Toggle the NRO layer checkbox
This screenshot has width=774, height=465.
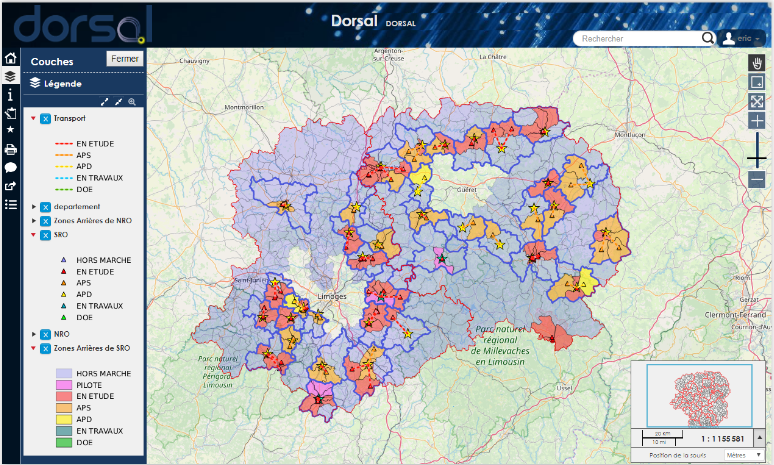point(46,334)
